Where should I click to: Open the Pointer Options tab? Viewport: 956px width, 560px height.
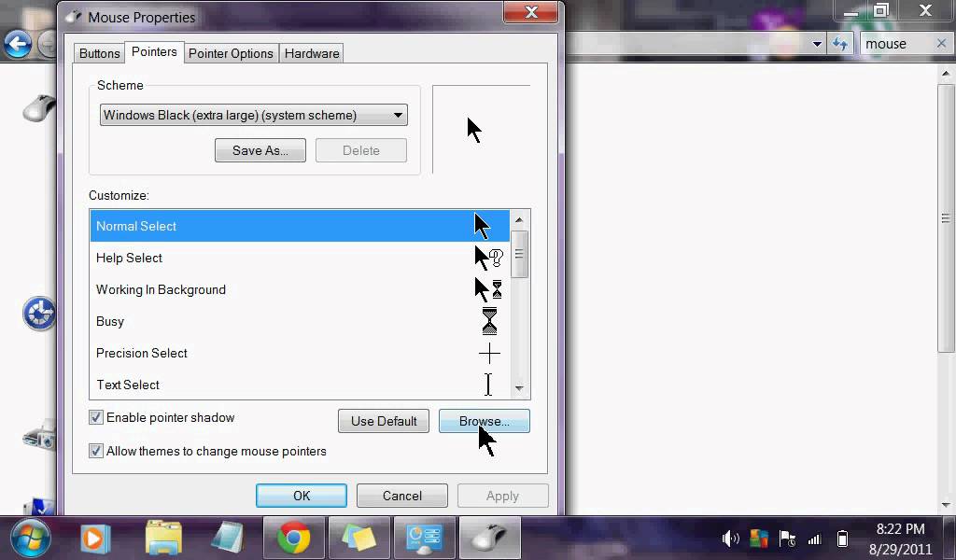(231, 53)
